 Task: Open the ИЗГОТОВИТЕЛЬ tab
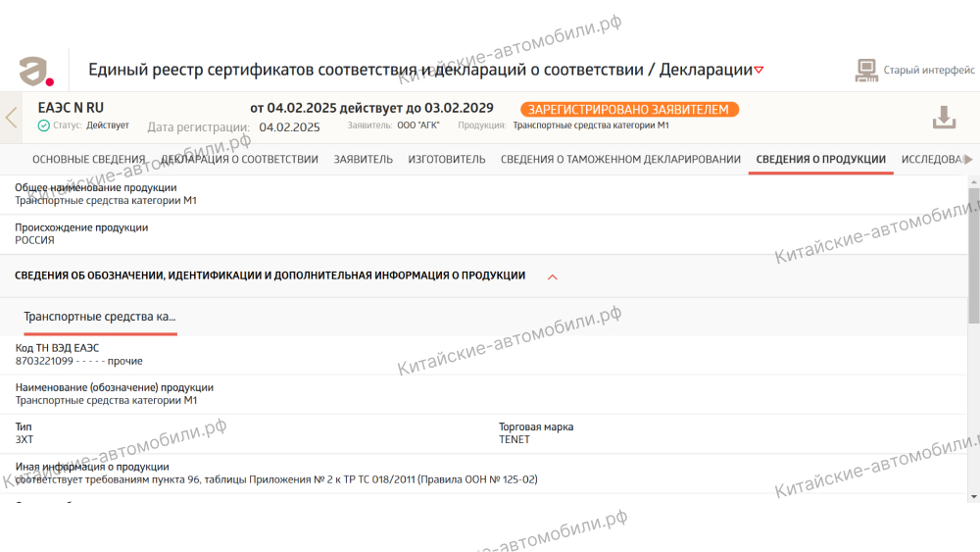coord(447,160)
